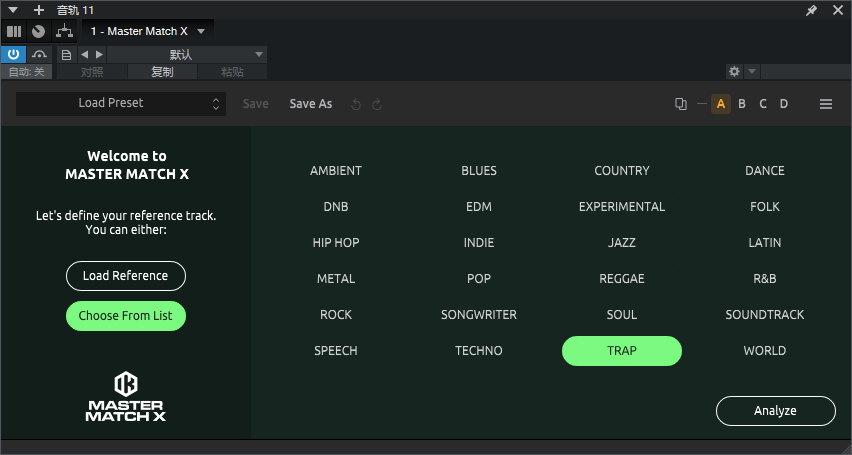Select the COUNTRY genre
The height and width of the screenshot is (455, 852).
click(622, 171)
